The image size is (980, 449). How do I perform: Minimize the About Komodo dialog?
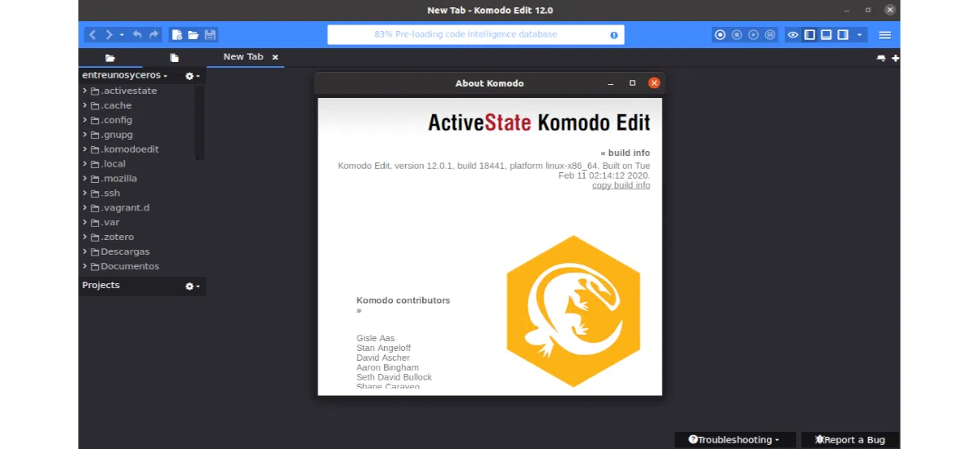(x=610, y=83)
